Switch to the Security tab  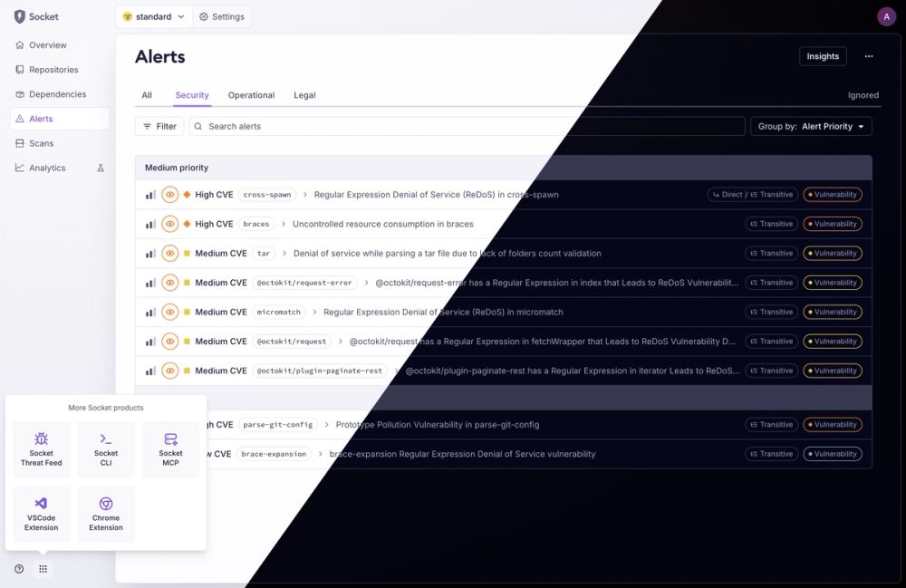point(192,95)
